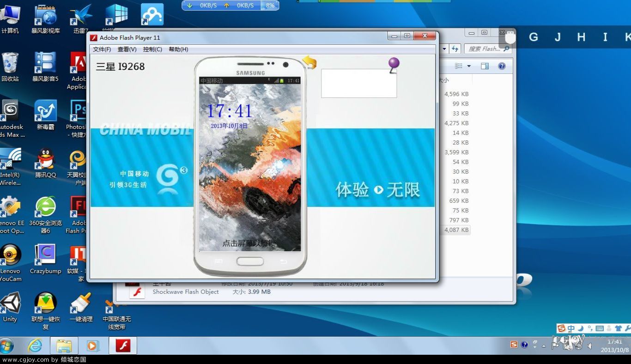Open the 暴风影音5 desktop icon
The width and height of the screenshot is (631, 364).
tap(45, 67)
